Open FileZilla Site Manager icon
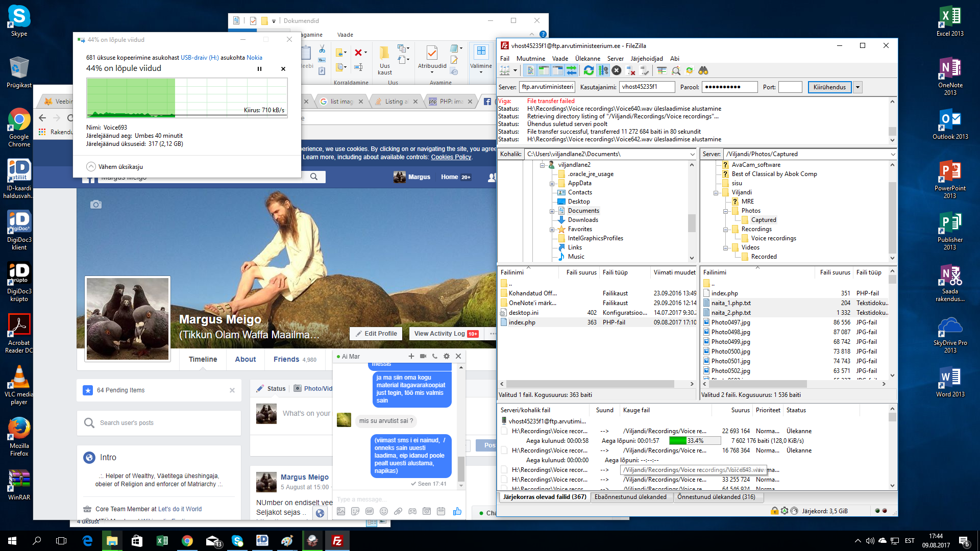Viewport: 980px width, 551px height. [x=505, y=70]
